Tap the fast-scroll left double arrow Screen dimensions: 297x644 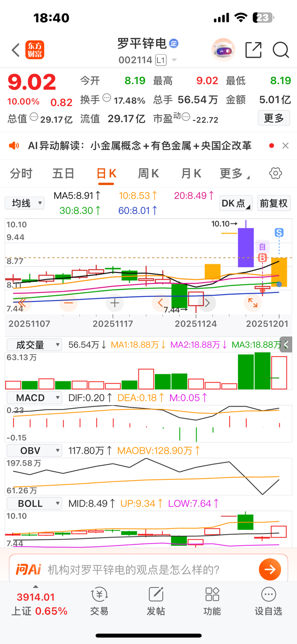coord(22,303)
